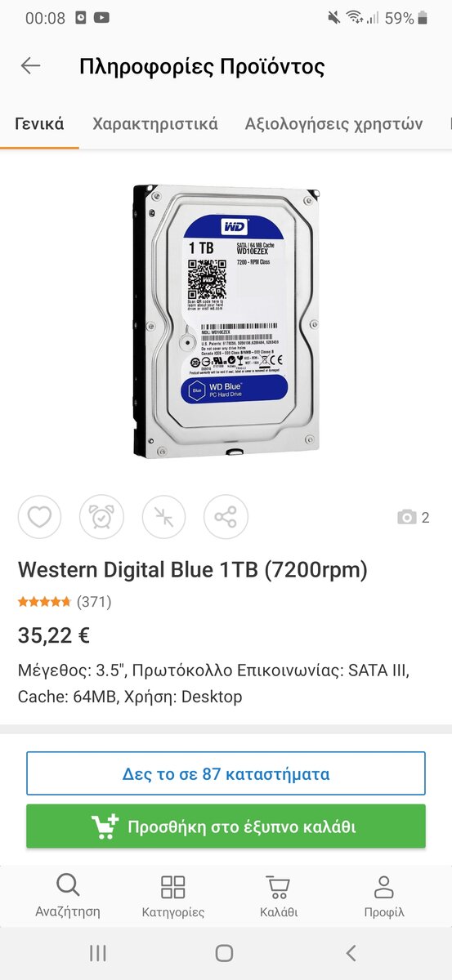The image size is (452, 980).
Task: Tap the Android recent apps button
Action: pos(98,952)
